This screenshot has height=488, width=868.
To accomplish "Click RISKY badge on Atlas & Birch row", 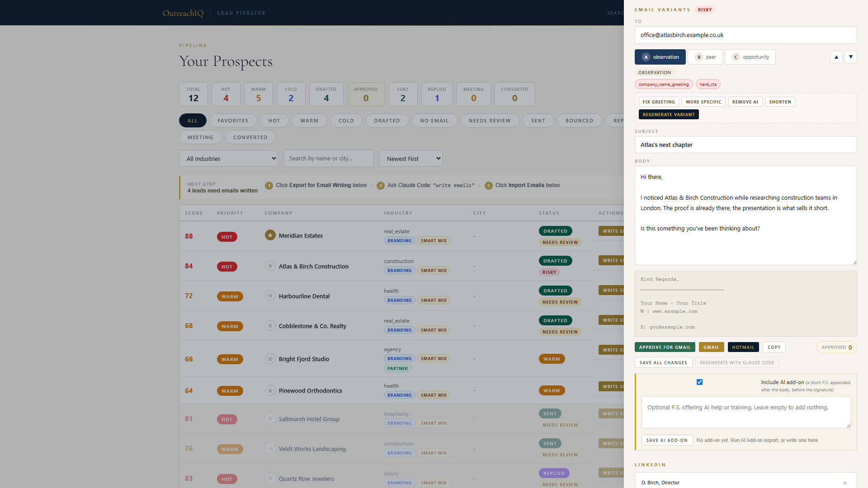I will coord(549,272).
